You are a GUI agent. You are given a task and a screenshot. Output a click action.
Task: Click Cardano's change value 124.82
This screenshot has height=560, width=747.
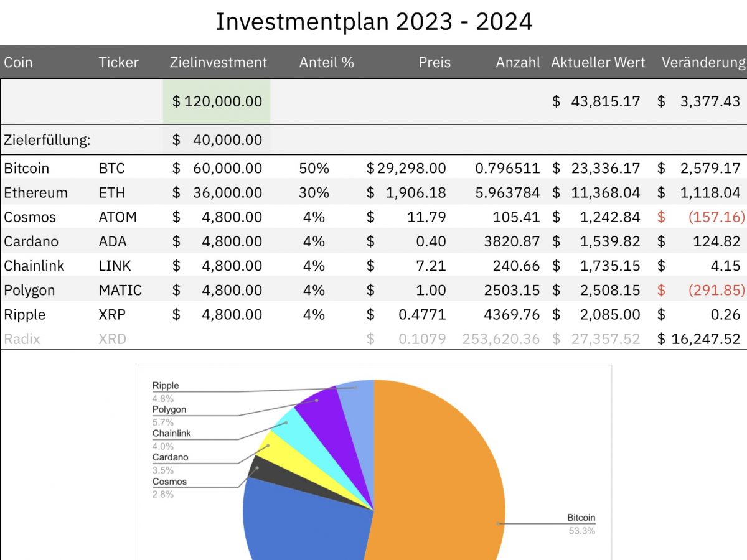click(x=699, y=241)
